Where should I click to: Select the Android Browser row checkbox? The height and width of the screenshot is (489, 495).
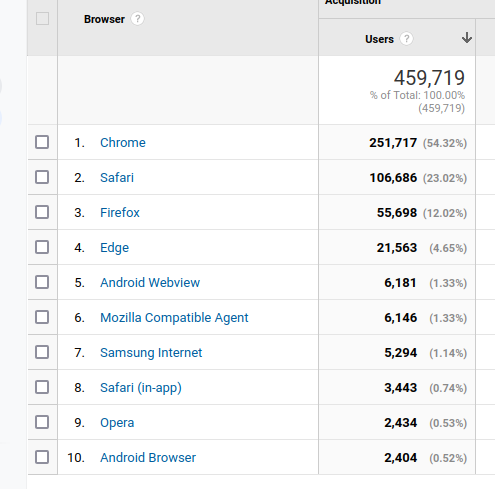(x=42, y=457)
